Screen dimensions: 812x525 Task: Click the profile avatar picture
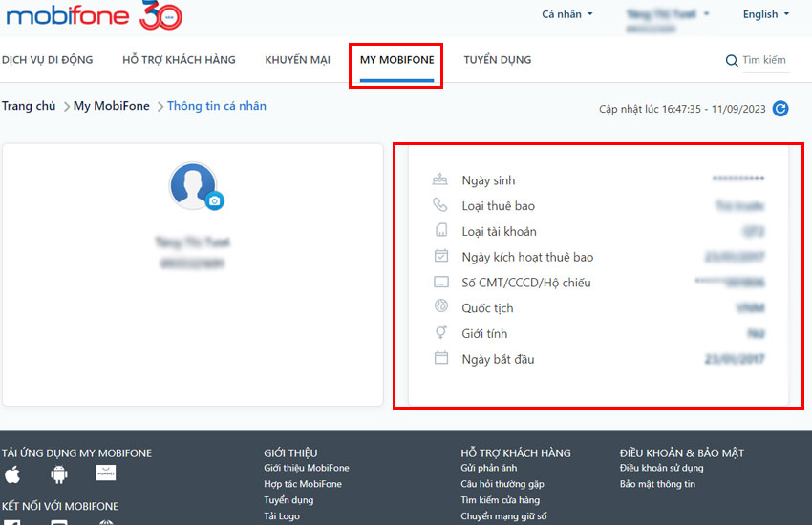tap(193, 185)
